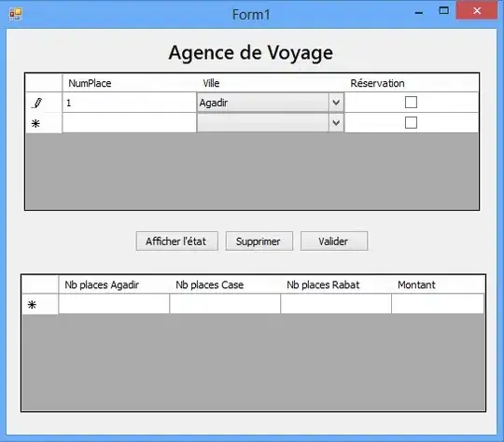This screenshot has height=442, width=504.
Task: Select the pencil edit row header icon
Action: click(37, 104)
